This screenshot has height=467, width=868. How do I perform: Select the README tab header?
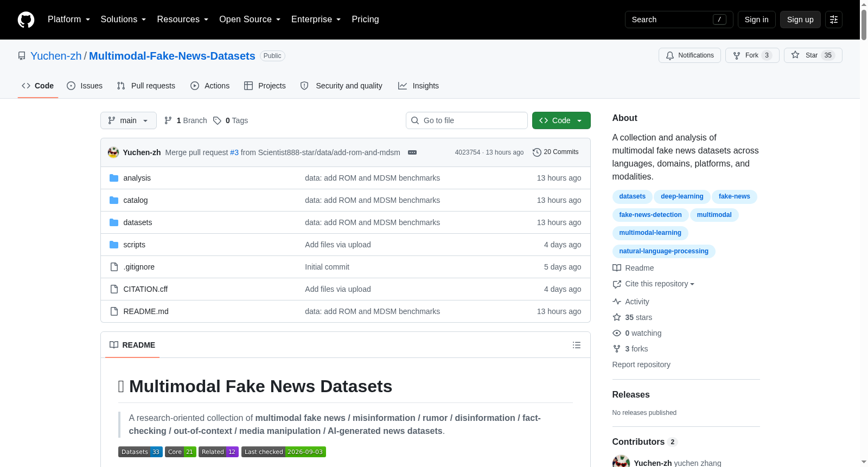[132, 345]
